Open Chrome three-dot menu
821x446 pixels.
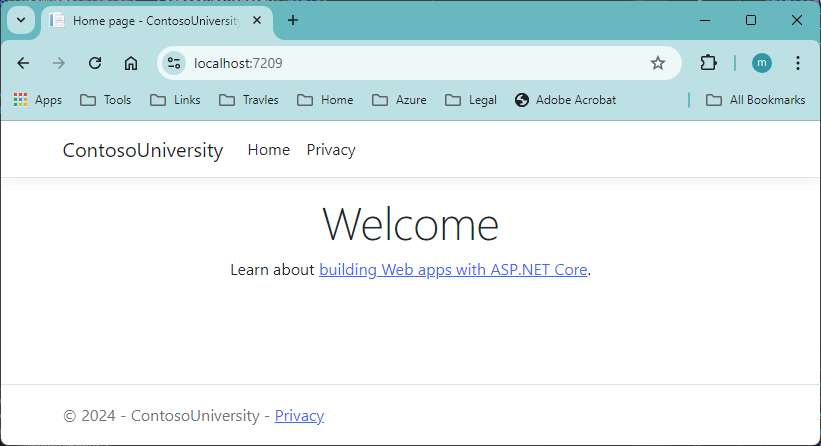coord(798,63)
